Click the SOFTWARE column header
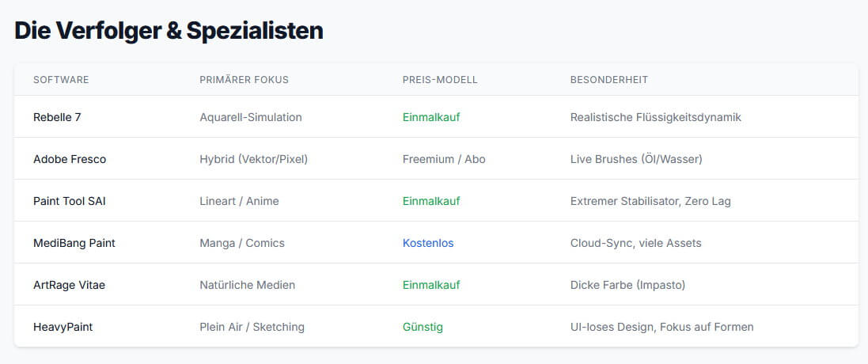Viewport: 868px width, 364px height. coord(61,80)
